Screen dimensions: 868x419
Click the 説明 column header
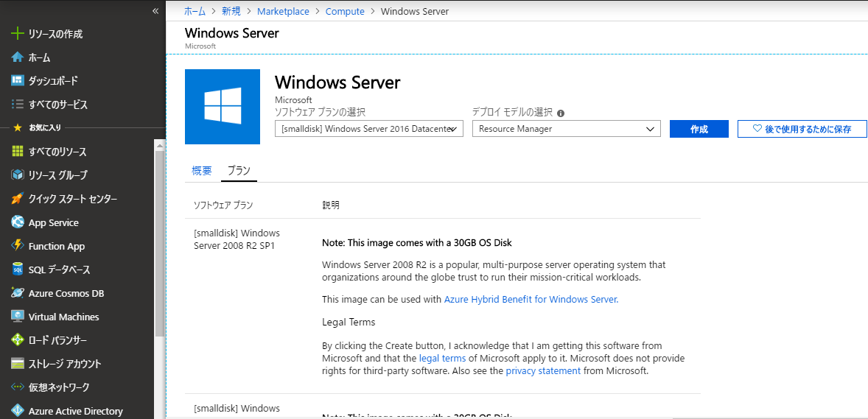point(331,205)
